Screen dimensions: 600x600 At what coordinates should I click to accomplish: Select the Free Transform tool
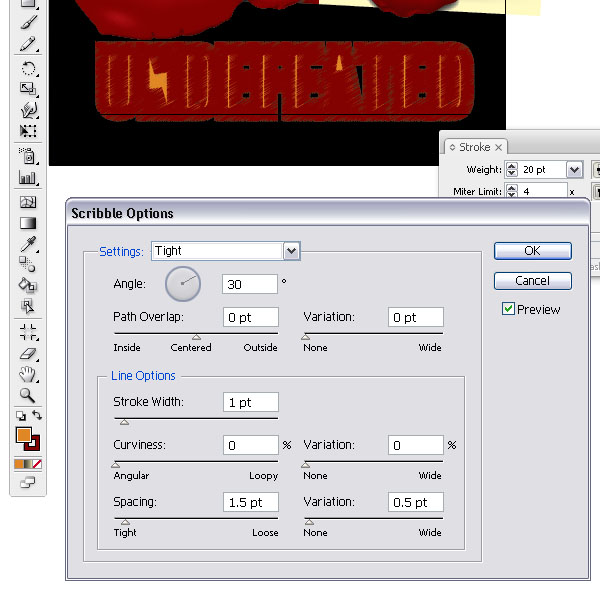click(28, 131)
